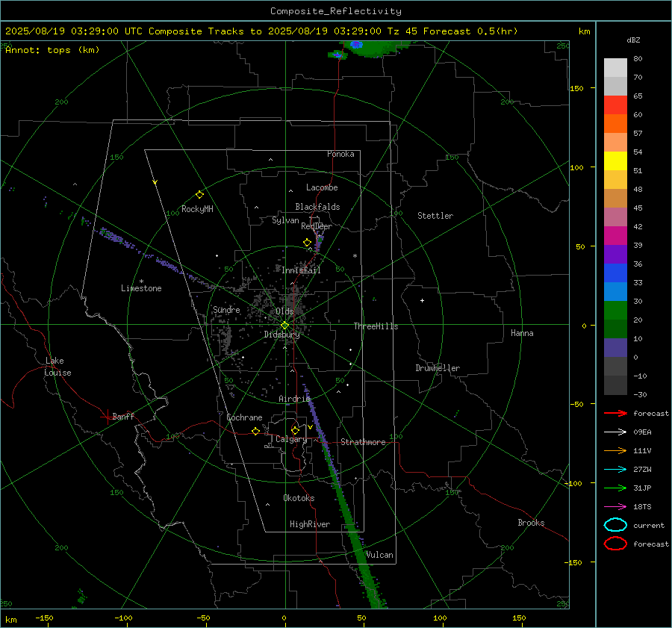
Task: Click the green 31JP arrow legend
Action: pos(615,488)
